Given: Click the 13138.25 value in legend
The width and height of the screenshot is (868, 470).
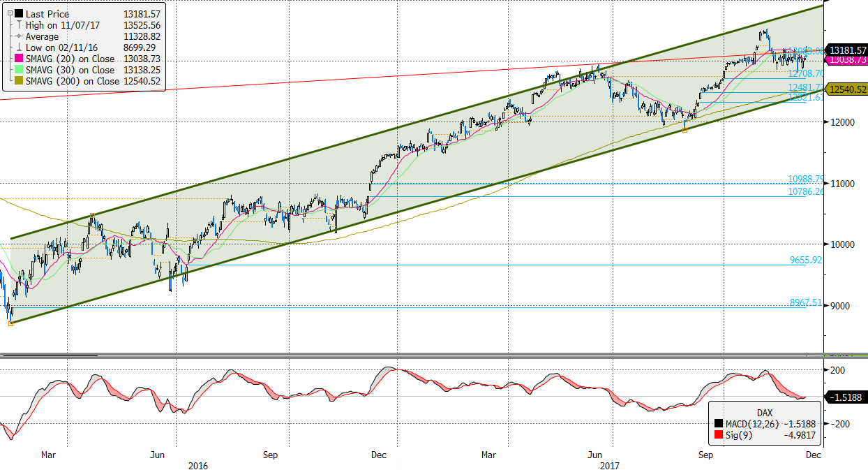Looking at the screenshot, I should coord(142,70).
